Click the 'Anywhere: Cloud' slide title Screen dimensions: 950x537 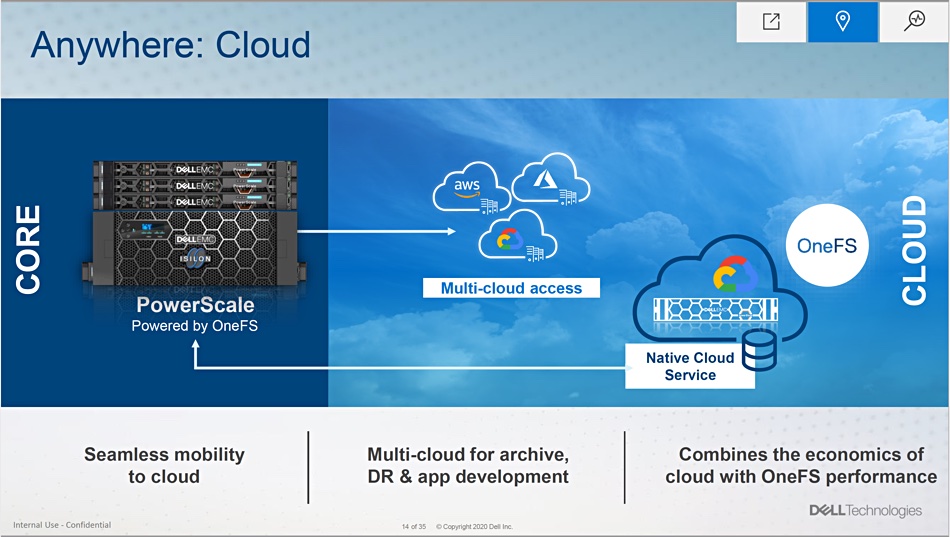tap(170, 45)
